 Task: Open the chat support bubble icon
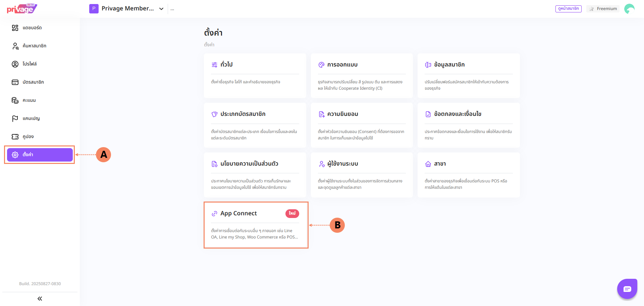(x=627, y=289)
